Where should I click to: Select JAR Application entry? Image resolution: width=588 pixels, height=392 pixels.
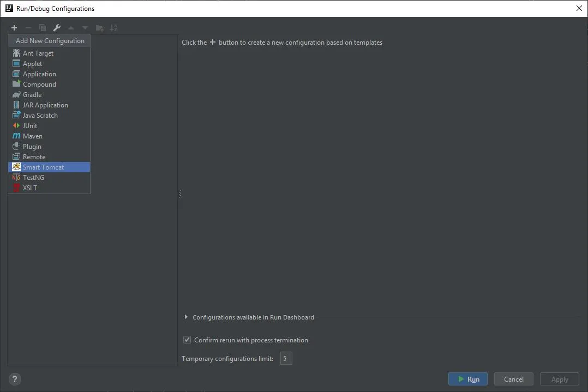pos(49,105)
